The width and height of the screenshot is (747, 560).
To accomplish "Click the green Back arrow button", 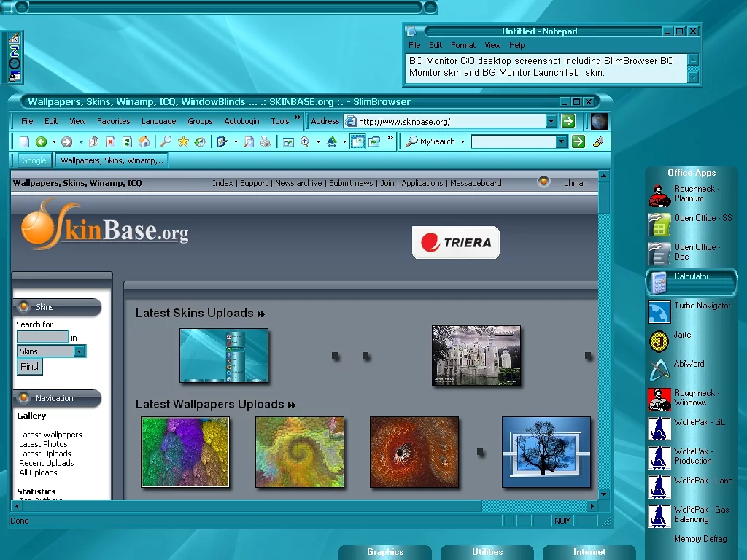I will tap(41, 141).
